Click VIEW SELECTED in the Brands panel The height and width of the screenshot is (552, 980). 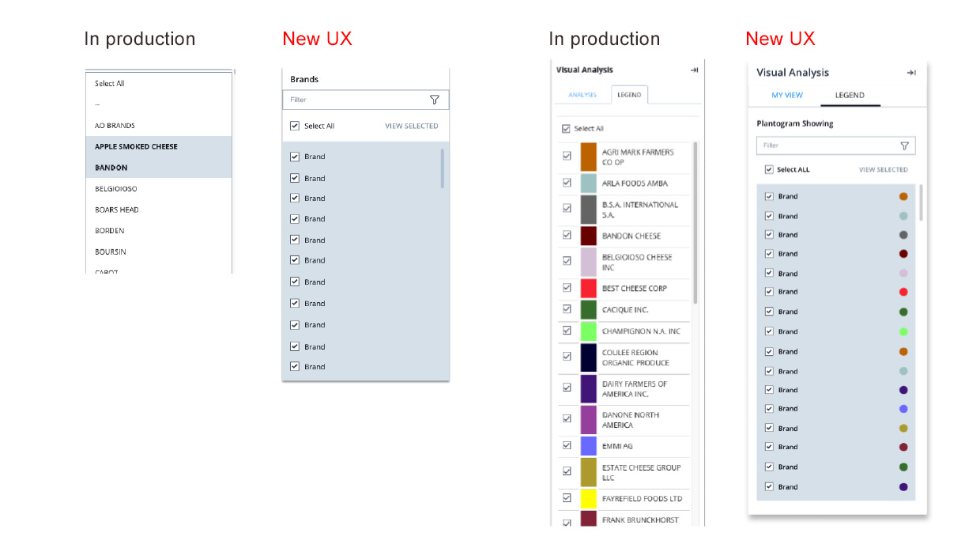[x=412, y=126]
